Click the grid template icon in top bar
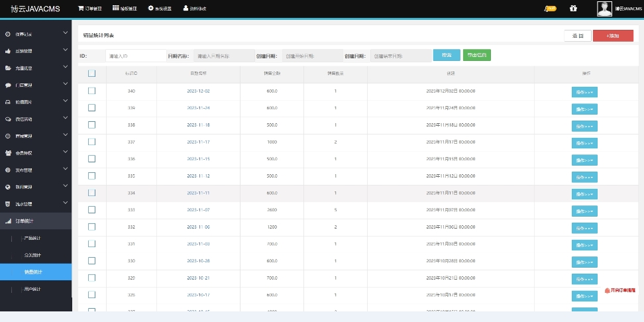The image size is (644, 322). 116,9
